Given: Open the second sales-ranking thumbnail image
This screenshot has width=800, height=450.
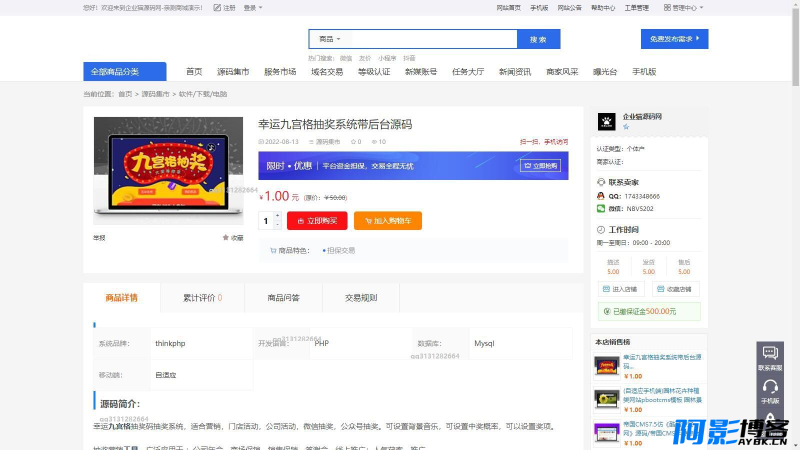Looking at the screenshot, I should (607, 399).
